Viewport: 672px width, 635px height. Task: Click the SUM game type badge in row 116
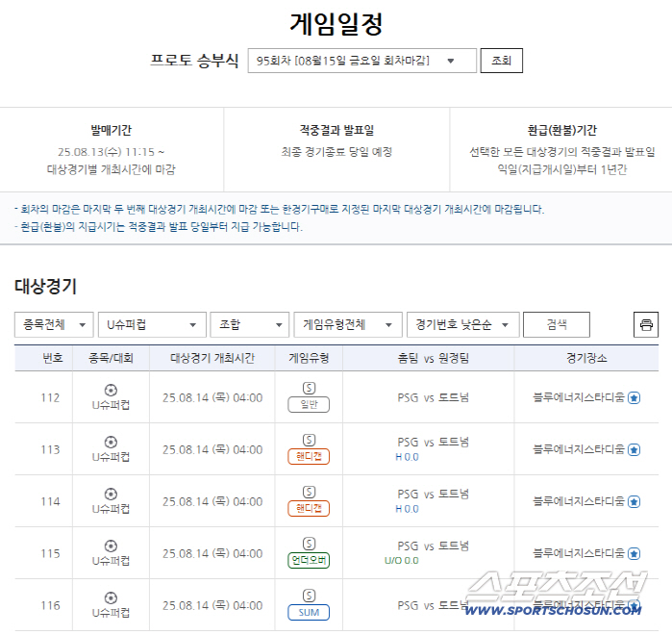pyautogui.click(x=309, y=613)
